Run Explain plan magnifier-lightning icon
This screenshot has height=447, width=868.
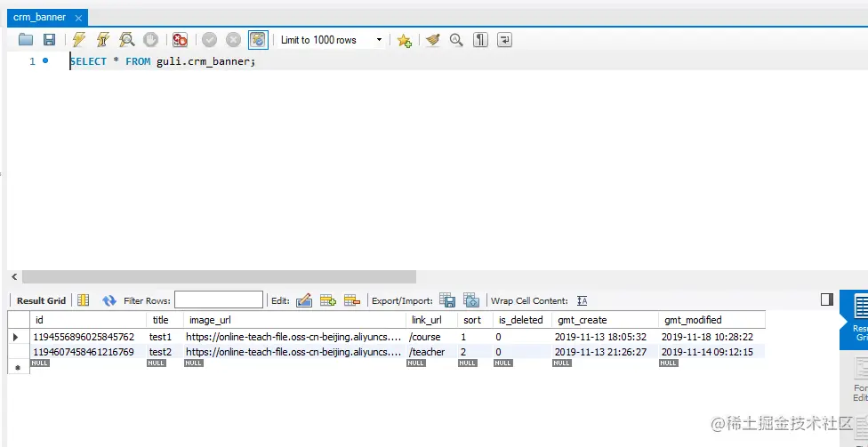click(x=127, y=39)
